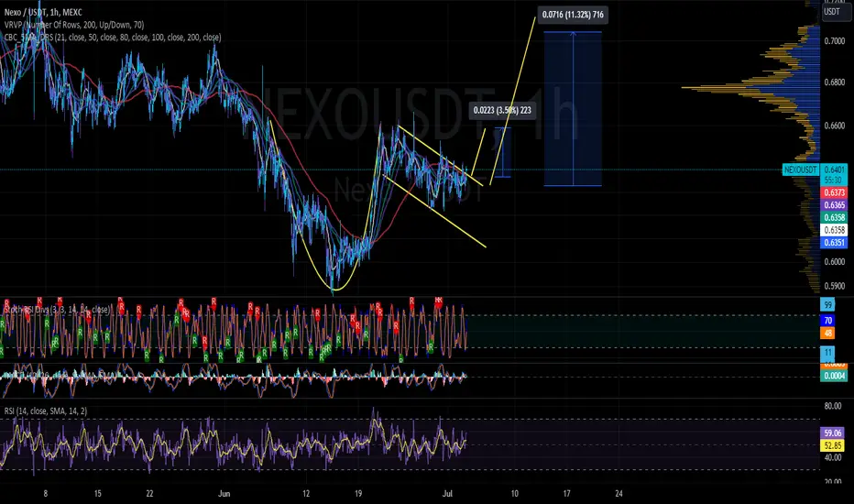Click date 17 on the time axis
Image resolution: width=854 pixels, height=504 pixels.
point(566,494)
